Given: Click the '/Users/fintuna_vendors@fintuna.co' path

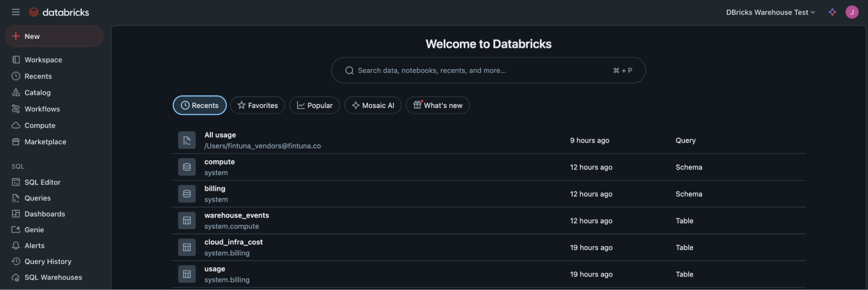Looking at the screenshot, I should click(263, 146).
